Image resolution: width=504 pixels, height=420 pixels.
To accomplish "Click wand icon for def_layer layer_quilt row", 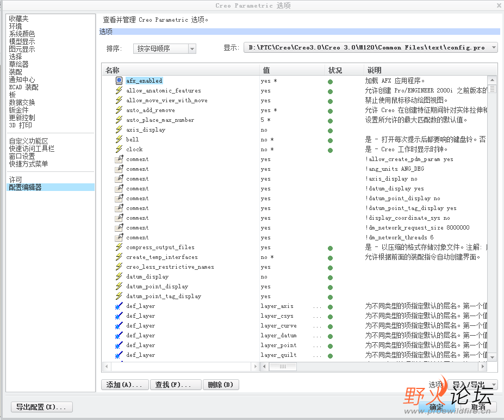I will pos(119,355).
